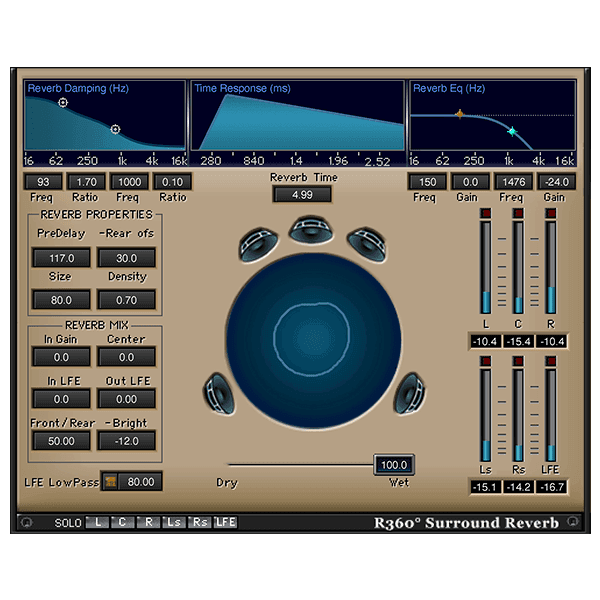Click the In Gain value field
600x600 pixels.
[x=62, y=357]
